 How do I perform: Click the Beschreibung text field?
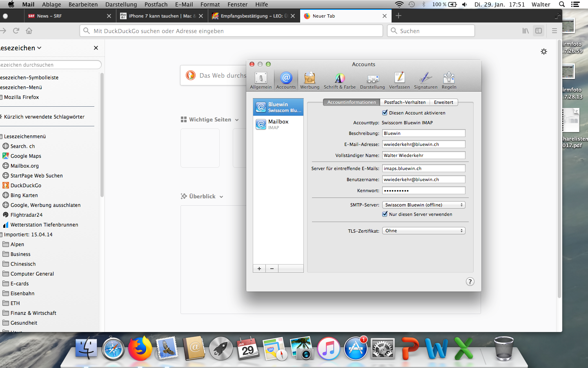423,133
